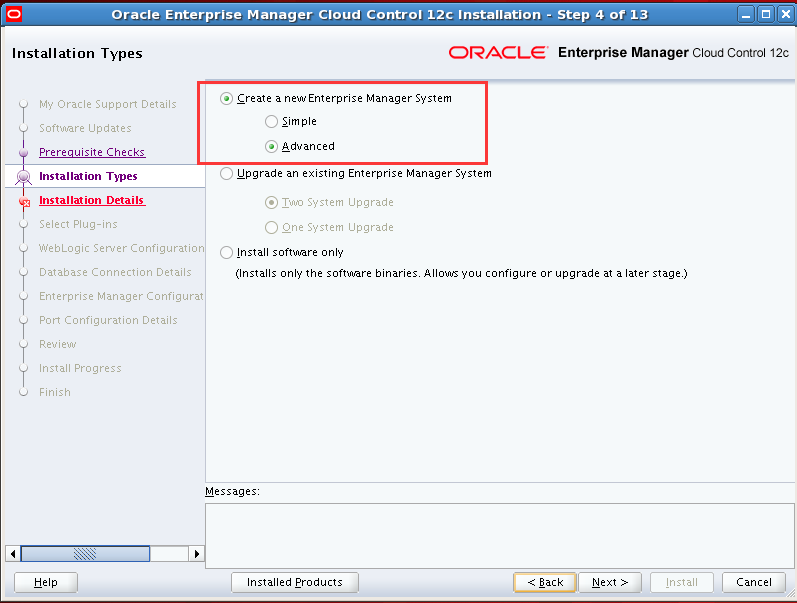Click the sidebar horizontal scrollbar thumb
This screenshot has width=797, height=603.
point(85,554)
